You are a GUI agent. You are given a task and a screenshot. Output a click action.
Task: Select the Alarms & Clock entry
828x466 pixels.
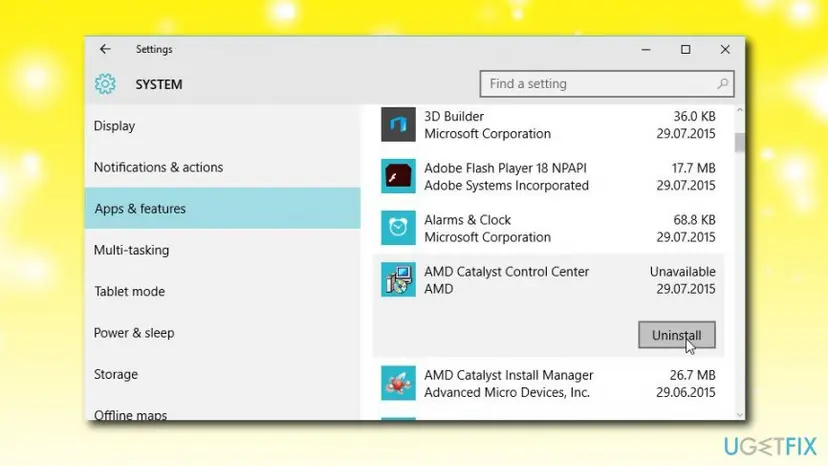(x=548, y=228)
